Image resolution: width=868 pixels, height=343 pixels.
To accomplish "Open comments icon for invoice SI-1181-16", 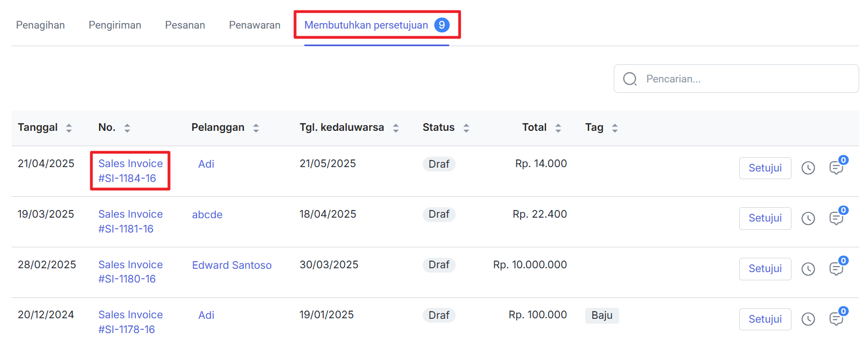I will (836, 219).
